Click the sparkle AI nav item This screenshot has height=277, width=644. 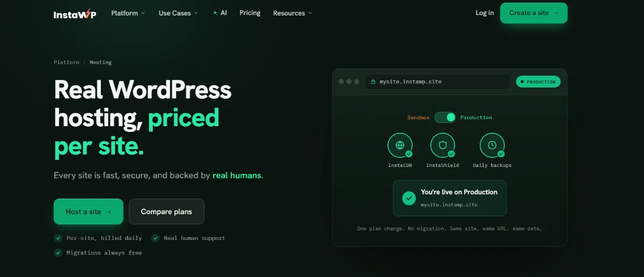(x=219, y=13)
